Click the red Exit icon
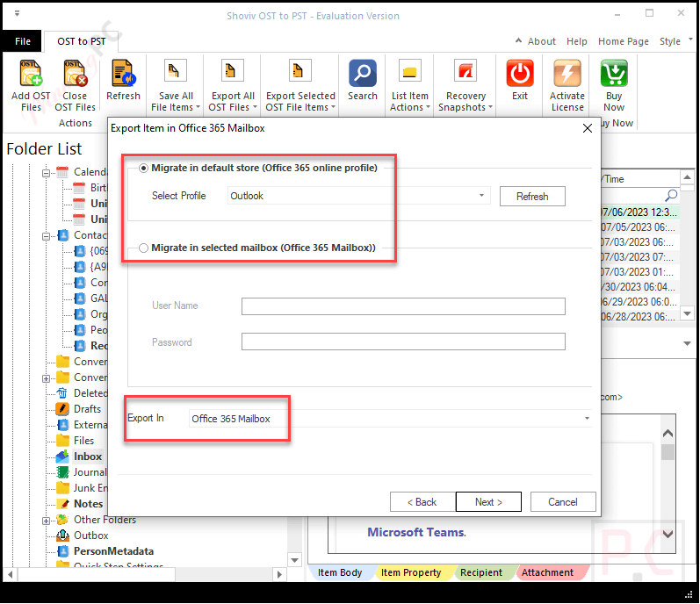Image resolution: width=700 pixels, height=604 pixels. (520, 73)
